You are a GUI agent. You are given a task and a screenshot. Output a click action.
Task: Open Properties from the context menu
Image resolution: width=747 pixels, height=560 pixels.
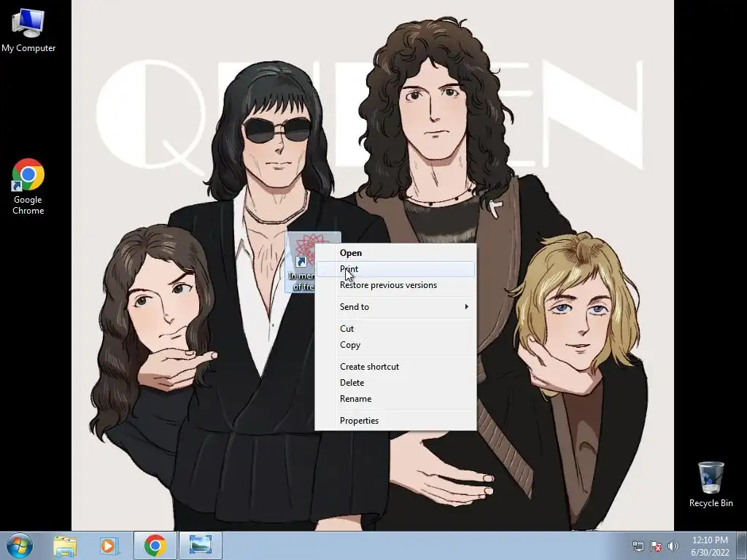click(x=395, y=421)
